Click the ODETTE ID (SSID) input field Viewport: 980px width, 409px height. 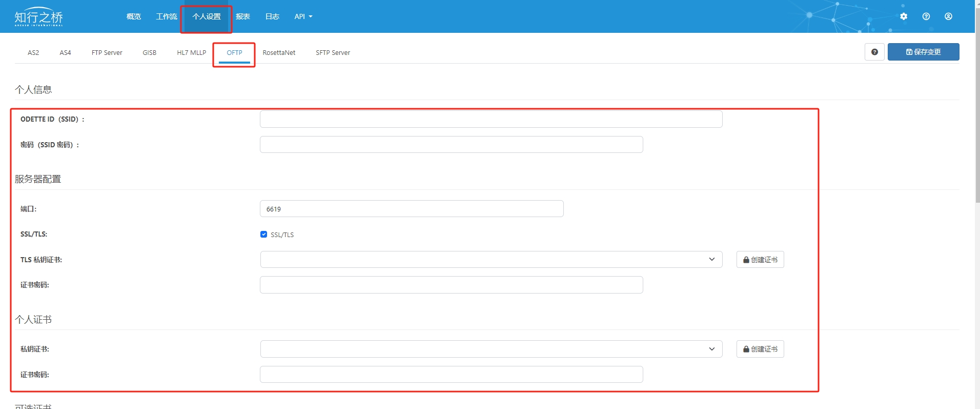click(491, 119)
